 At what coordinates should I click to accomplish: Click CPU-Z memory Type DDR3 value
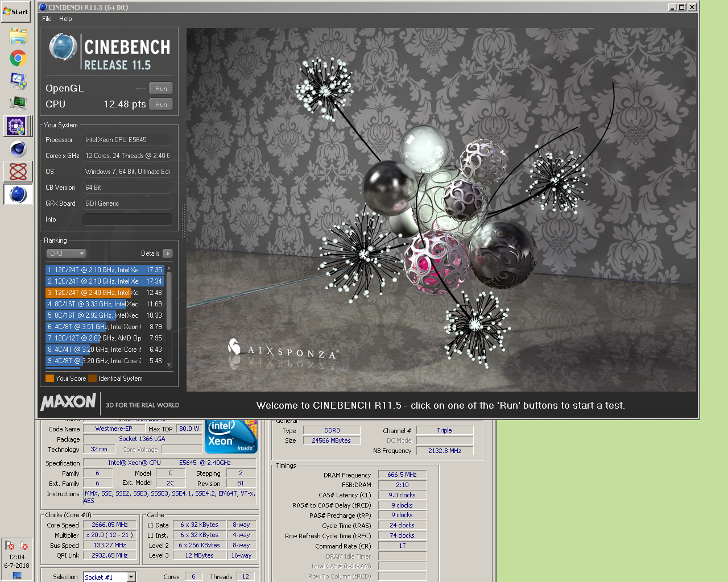coord(332,431)
